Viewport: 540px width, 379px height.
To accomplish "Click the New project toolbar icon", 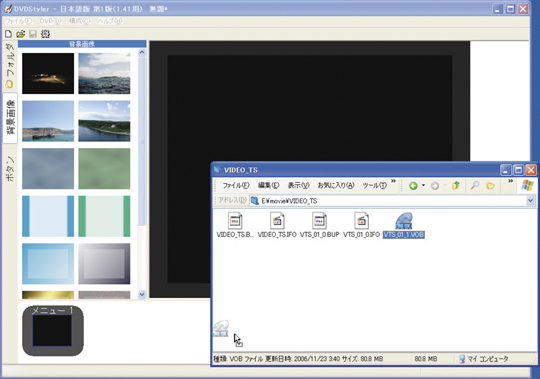I will 8,34.
